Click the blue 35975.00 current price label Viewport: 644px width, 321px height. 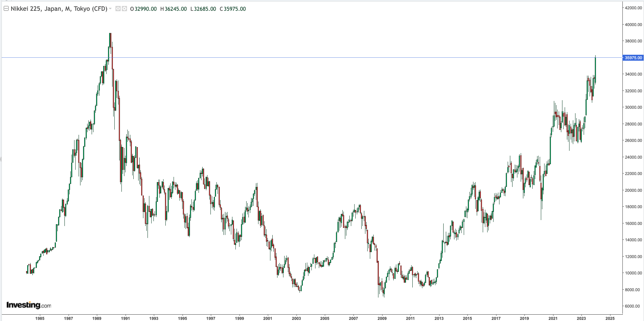point(633,58)
